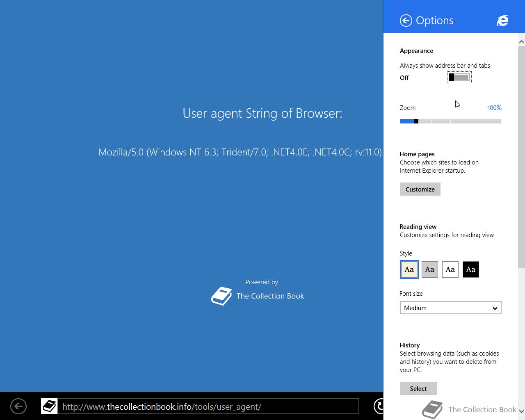
Task: Click the address bar URL field
Action: point(208,406)
